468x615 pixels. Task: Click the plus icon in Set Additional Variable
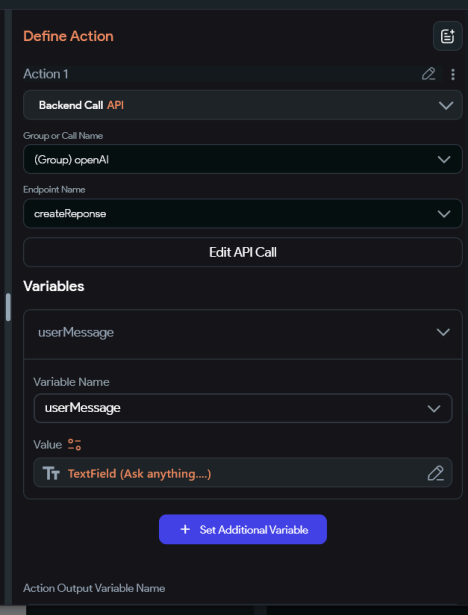click(185, 529)
